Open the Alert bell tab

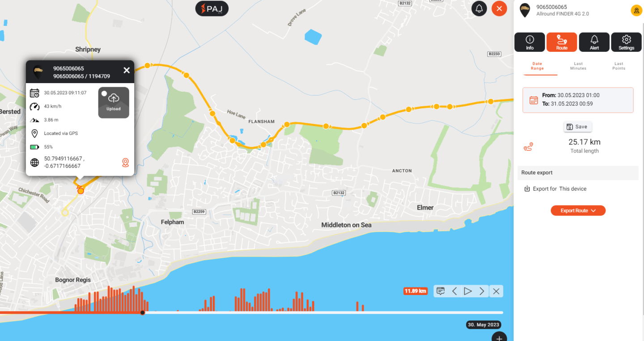point(594,42)
